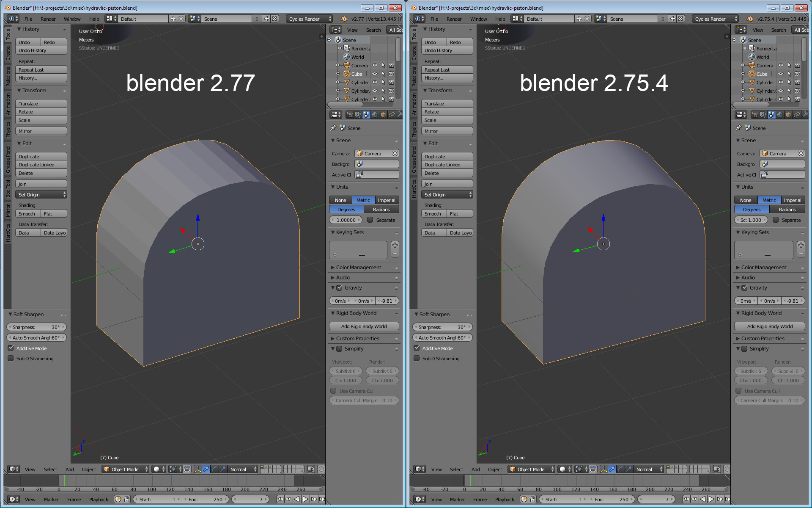Select scale manipulator in right window header

pos(629,469)
